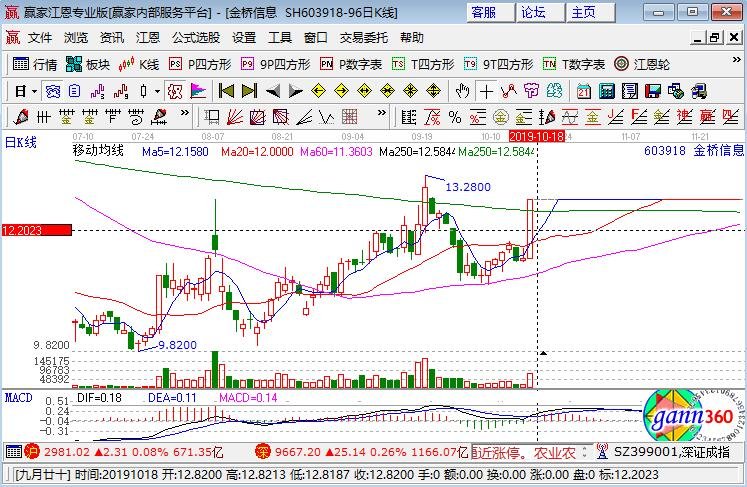
Task: Select the three vertical lines tool
Action: 43,117
